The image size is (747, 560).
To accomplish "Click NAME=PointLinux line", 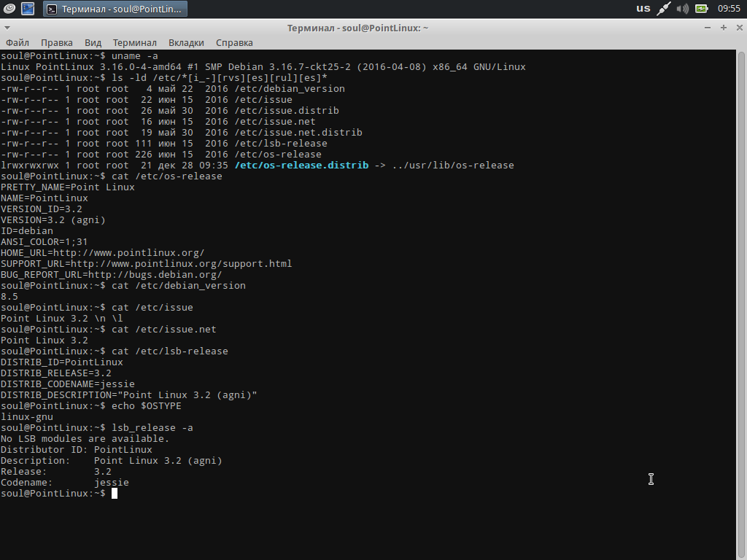I will click(x=44, y=198).
